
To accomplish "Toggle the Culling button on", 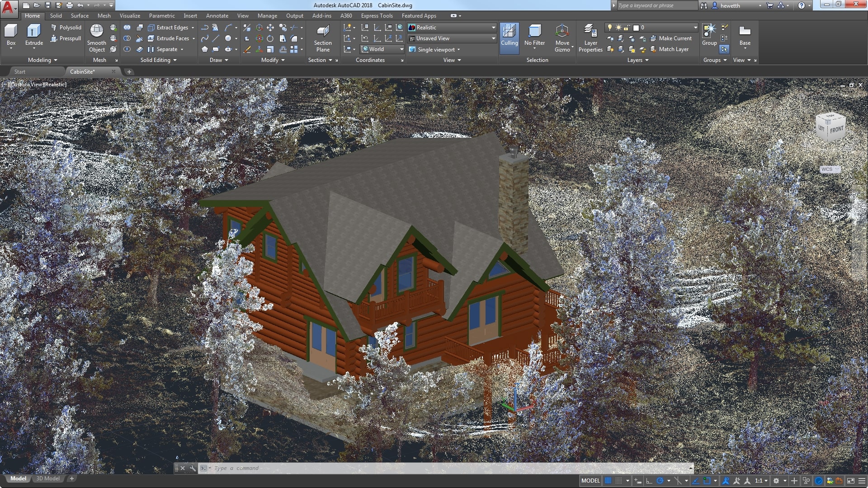I will (x=508, y=37).
